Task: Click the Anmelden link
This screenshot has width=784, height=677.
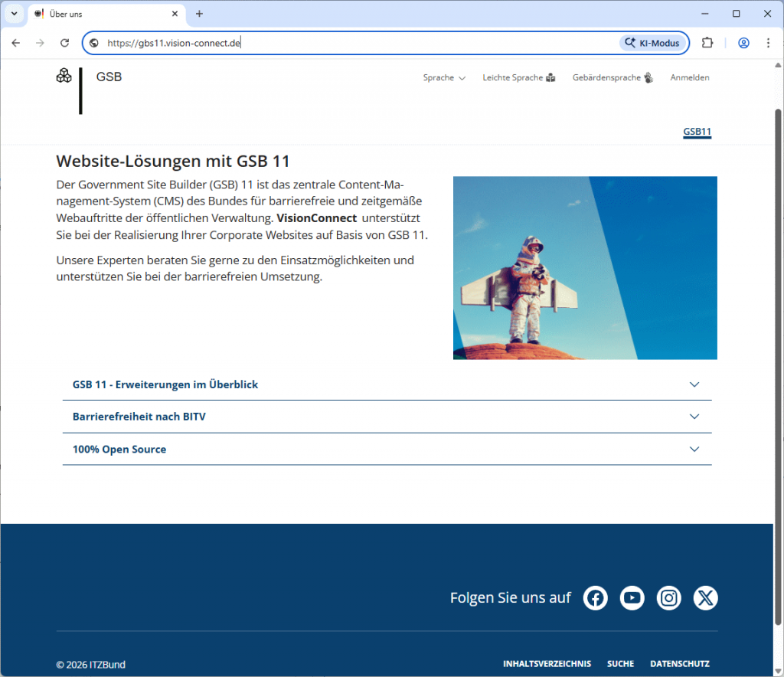Action: (689, 77)
